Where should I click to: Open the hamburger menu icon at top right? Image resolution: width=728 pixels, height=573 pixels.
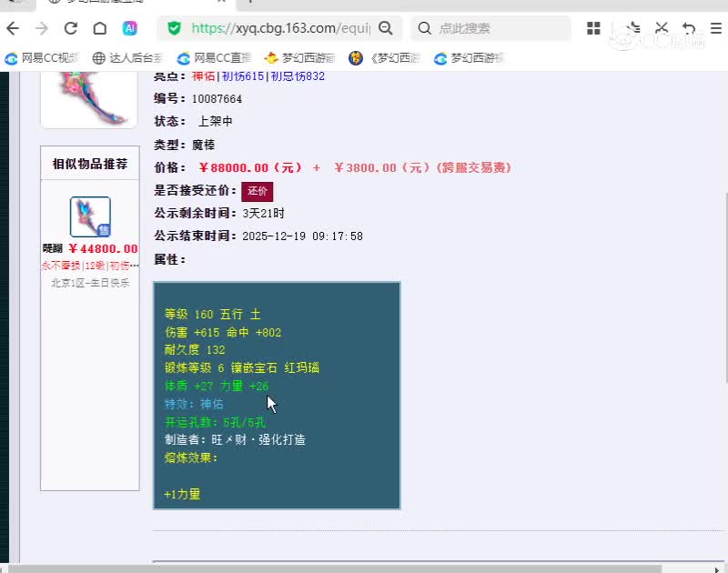[716, 28]
